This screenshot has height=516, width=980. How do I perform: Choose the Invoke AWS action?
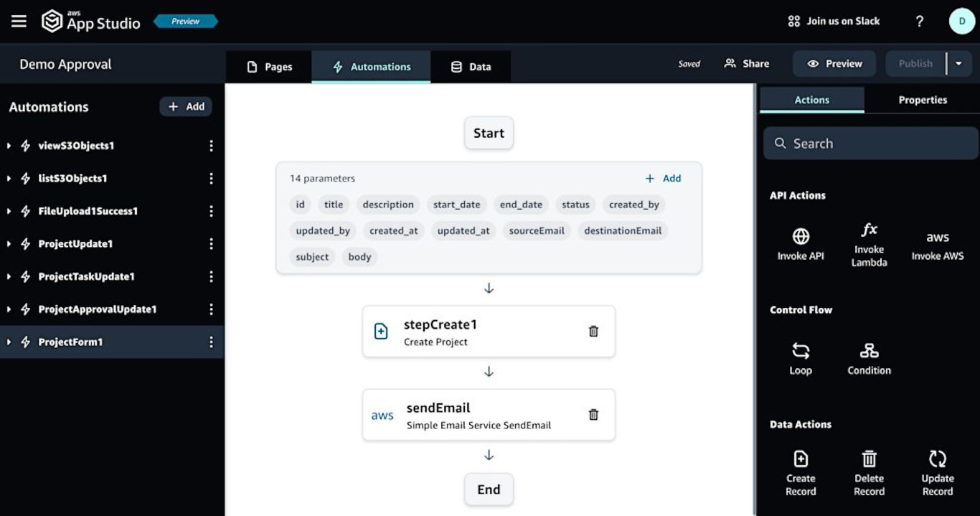937,237
